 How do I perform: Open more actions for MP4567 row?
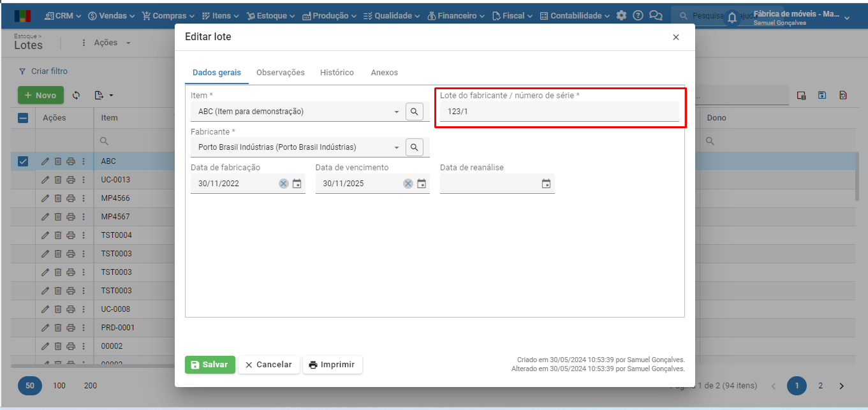pyautogui.click(x=83, y=217)
